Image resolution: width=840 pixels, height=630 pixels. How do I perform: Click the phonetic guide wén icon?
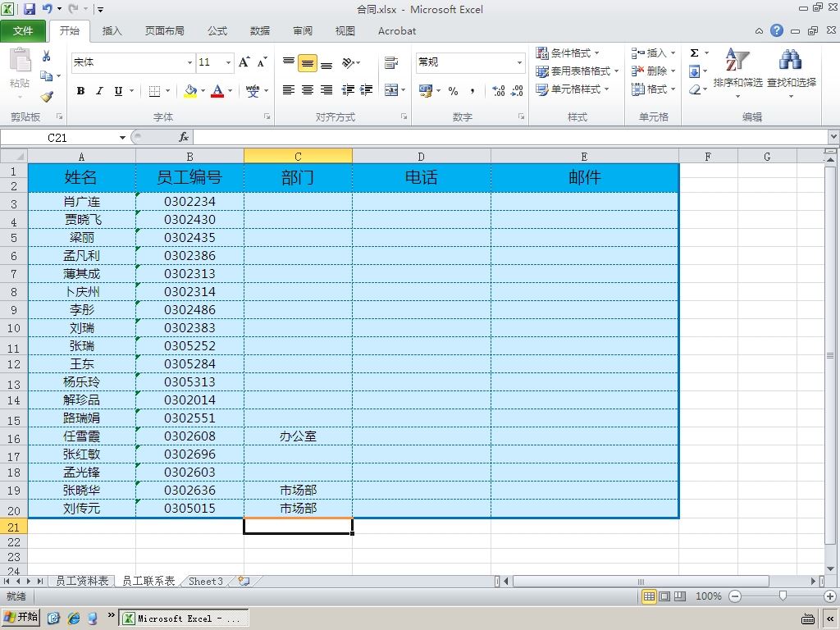(253, 91)
